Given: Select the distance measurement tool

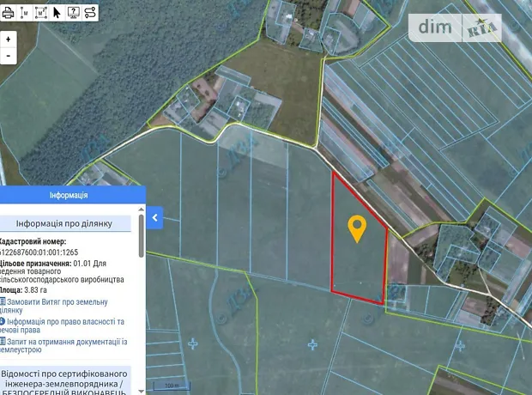Looking at the screenshot, I should click(24, 12).
